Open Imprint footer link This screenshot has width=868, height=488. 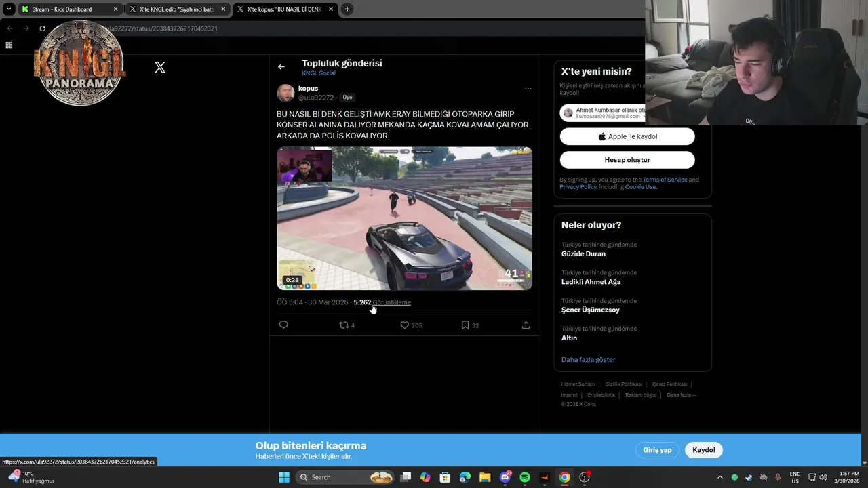point(569,395)
